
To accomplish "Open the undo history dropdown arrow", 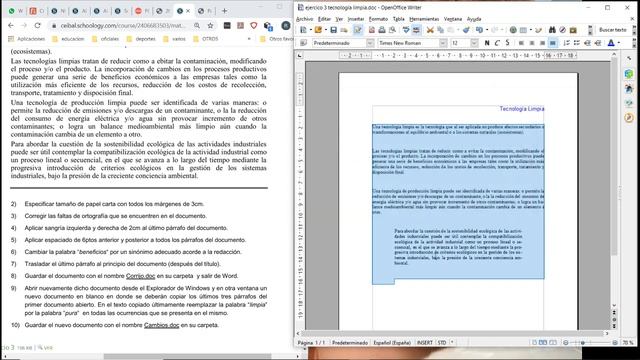I will pyautogui.click(x=487, y=30).
